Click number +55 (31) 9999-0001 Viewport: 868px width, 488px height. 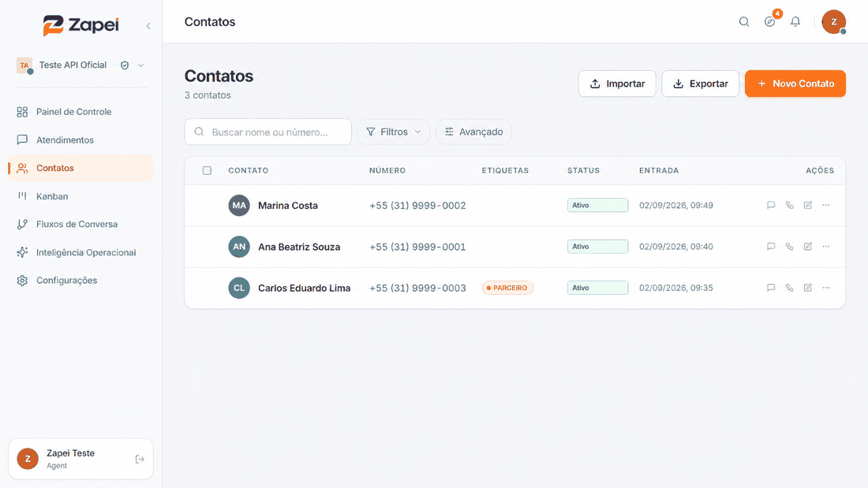[x=417, y=247]
